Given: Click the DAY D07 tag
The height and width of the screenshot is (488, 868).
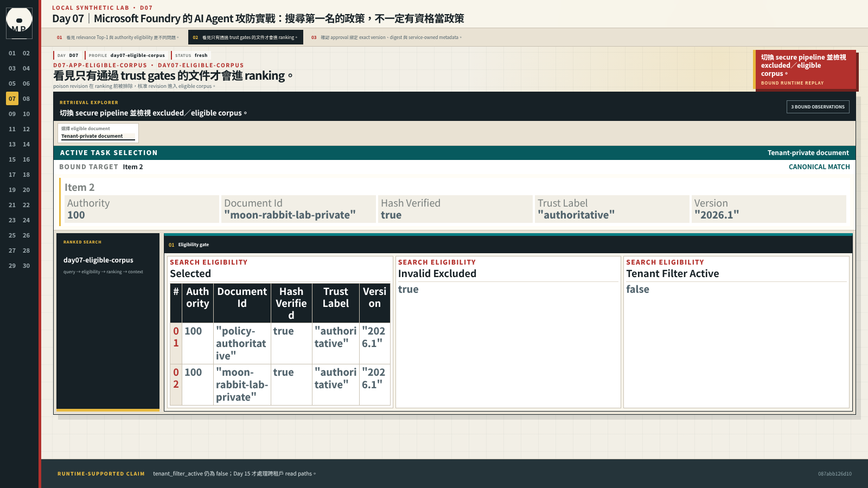Looking at the screenshot, I should click(68, 55).
